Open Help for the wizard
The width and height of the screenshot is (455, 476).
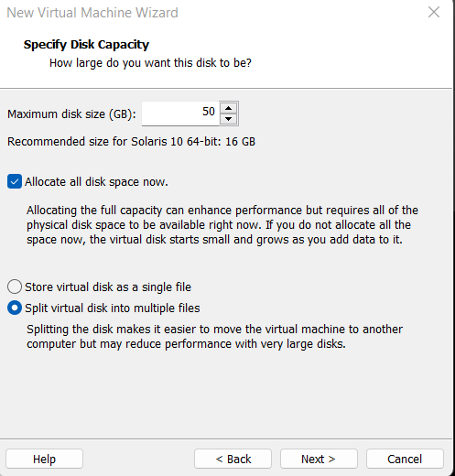coord(44,459)
